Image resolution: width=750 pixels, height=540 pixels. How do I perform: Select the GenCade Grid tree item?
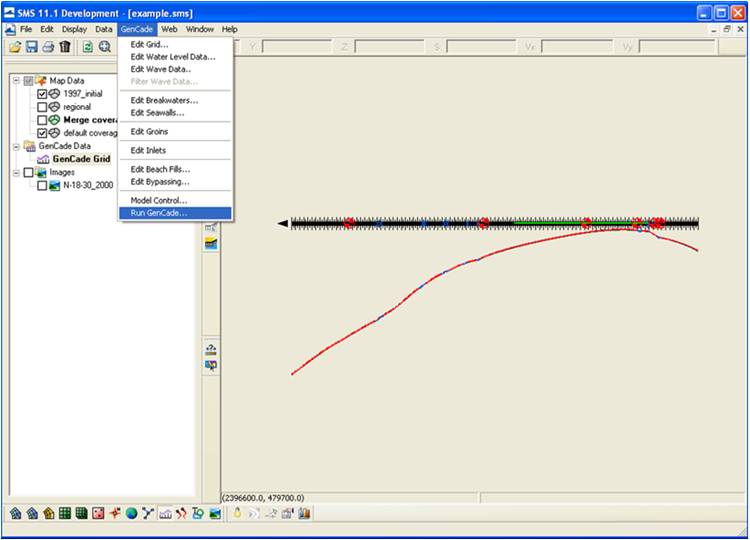click(x=81, y=159)
